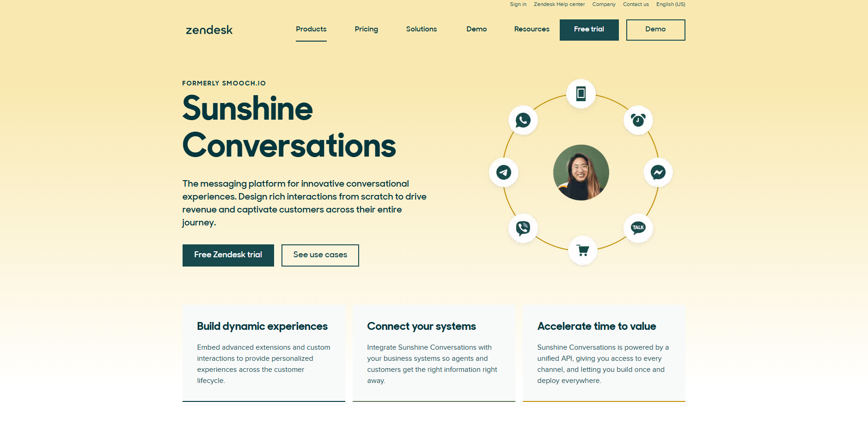Open the Pricing menu item

367,29
